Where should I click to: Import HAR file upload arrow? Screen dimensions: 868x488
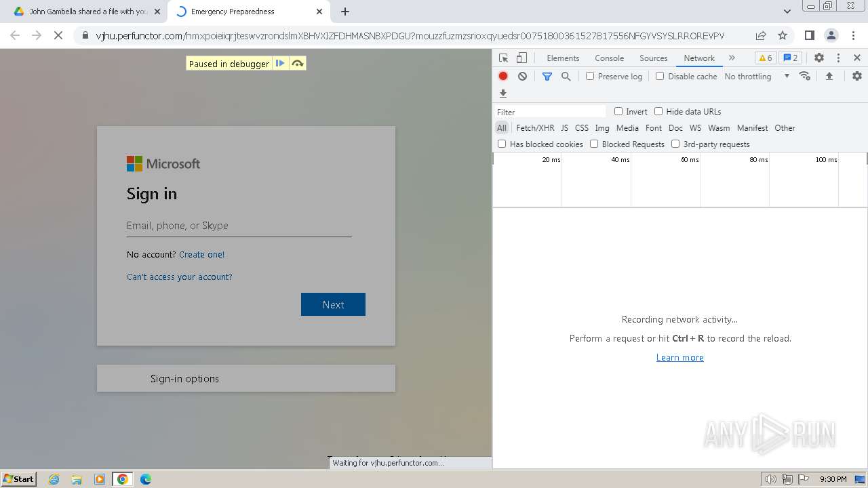(829, 77)
